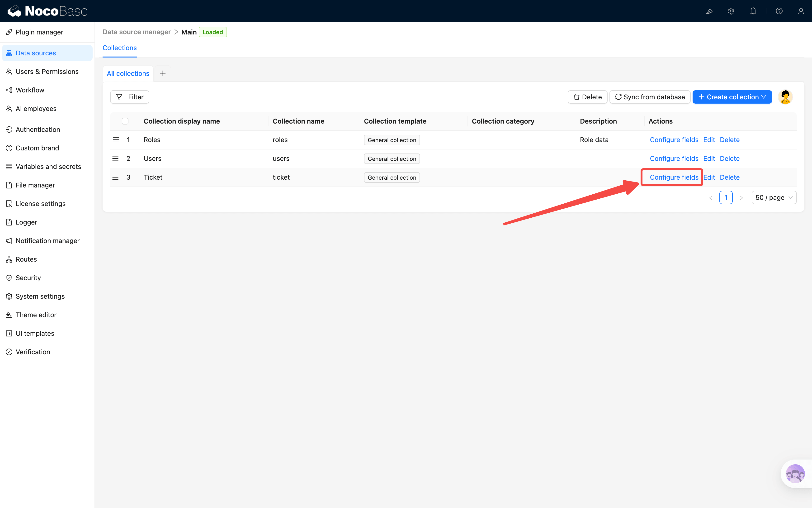Click Sync from database button
Screen dimensions: 812x508
pos(650,97)
